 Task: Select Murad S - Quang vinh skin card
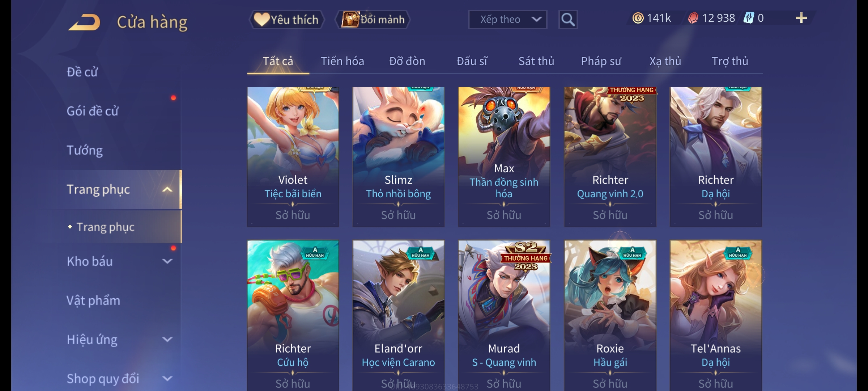(504, 315)
